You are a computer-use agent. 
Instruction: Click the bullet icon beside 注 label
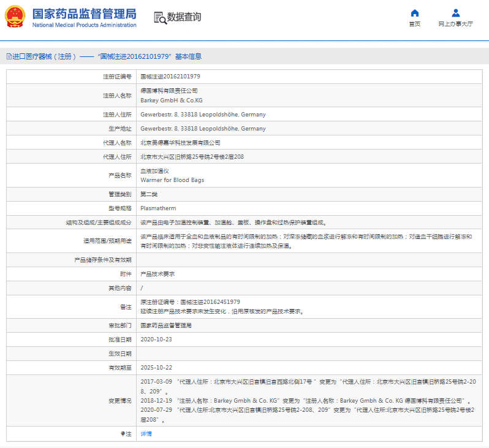tap(123, 433)
